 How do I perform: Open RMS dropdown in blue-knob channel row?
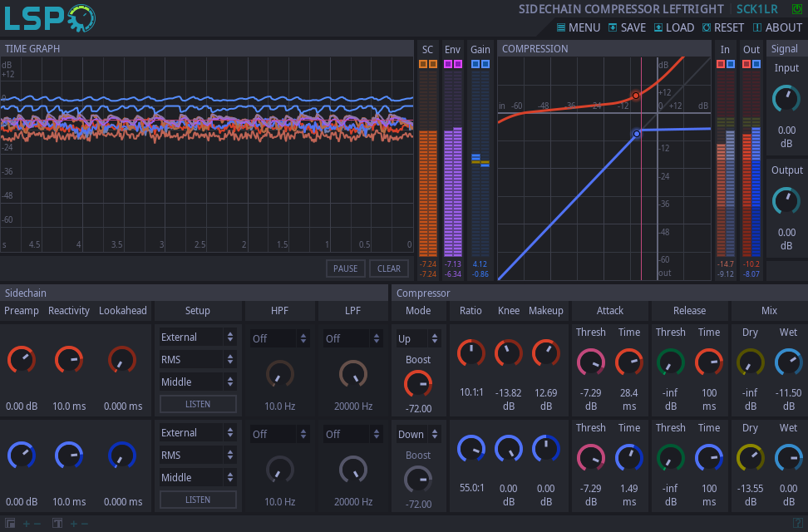pos(198,455)
